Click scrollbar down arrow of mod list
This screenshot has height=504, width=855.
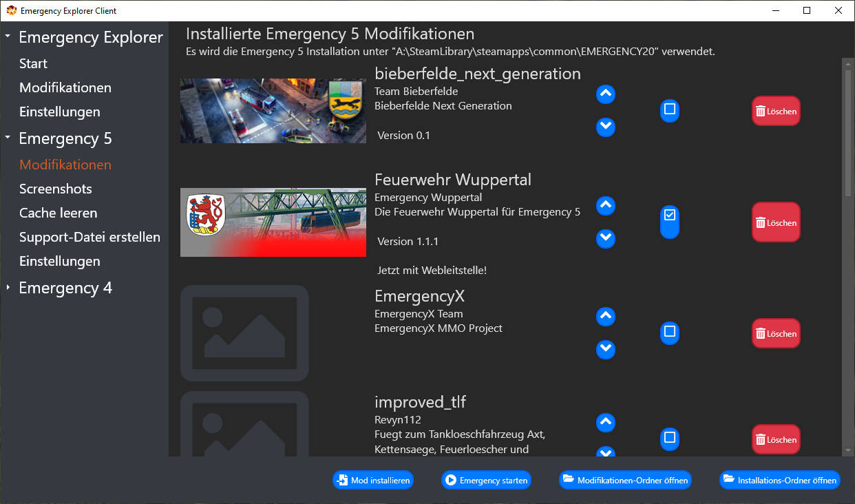[x=847, y=450]
